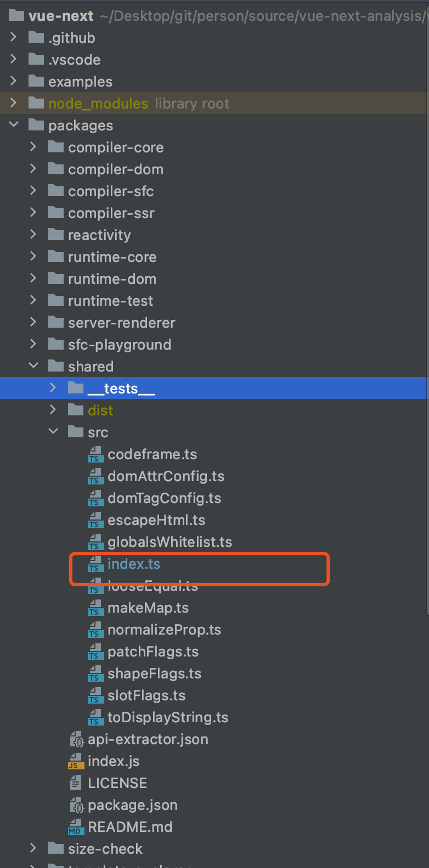Screen dimensions: 429x868
Task: Click the vue-next project root label
Action: point(61,16)
